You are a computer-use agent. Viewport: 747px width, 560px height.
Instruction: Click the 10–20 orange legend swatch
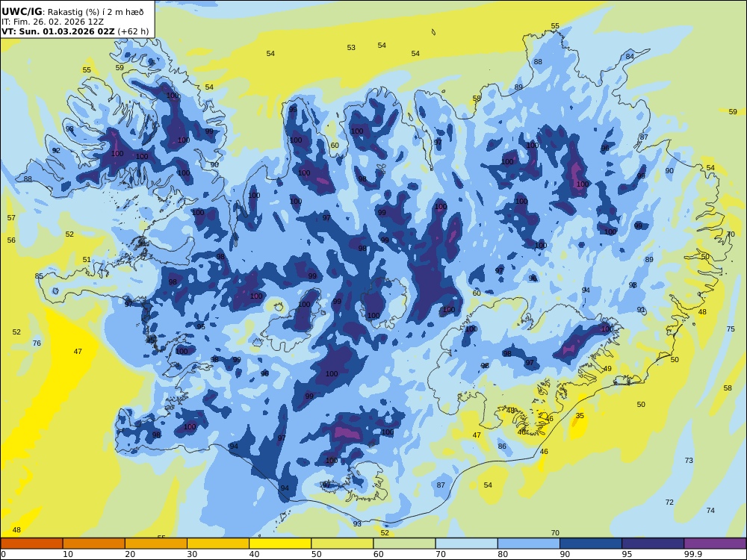(x=94, y=544)
